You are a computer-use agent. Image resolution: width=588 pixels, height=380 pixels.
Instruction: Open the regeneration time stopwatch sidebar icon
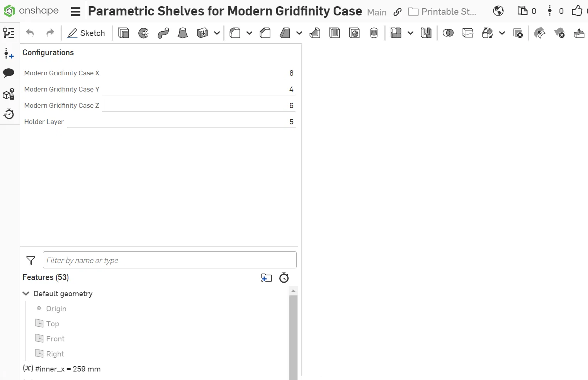pyautogui.click(x=8, y=114)
